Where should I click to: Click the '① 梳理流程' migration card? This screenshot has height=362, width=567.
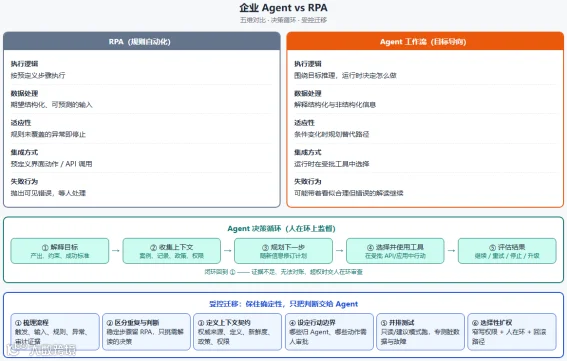[x=55, y=332]
